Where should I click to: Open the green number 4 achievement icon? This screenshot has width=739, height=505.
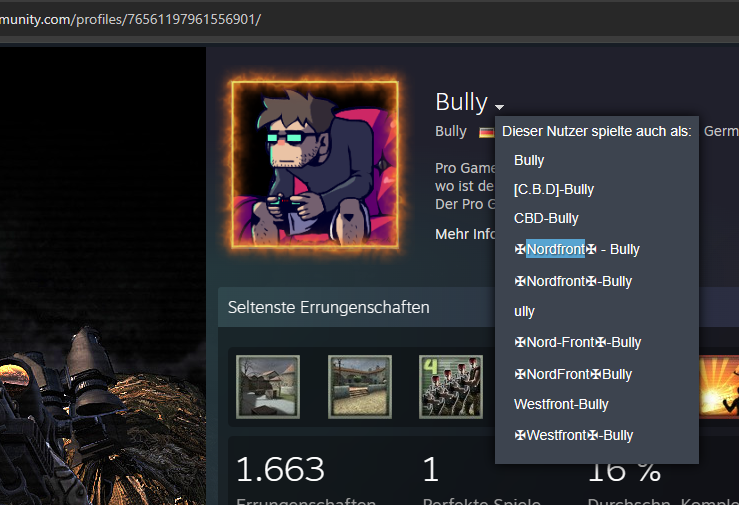[451, 387]
